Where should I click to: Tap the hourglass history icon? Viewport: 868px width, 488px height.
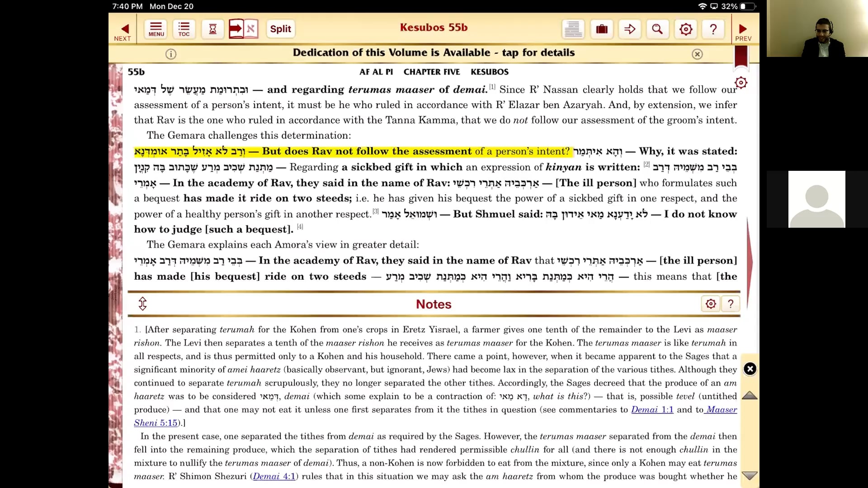point(212,29)
